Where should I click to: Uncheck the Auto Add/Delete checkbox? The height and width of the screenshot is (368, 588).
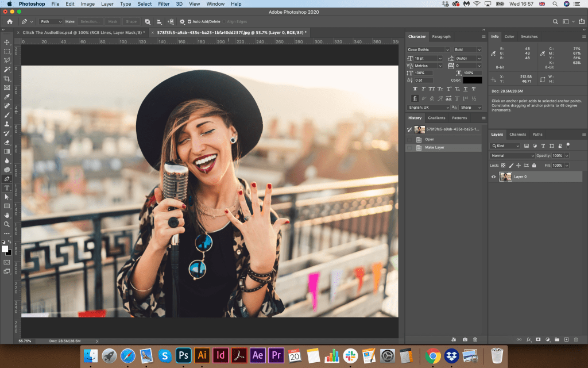tap(190, 21)
